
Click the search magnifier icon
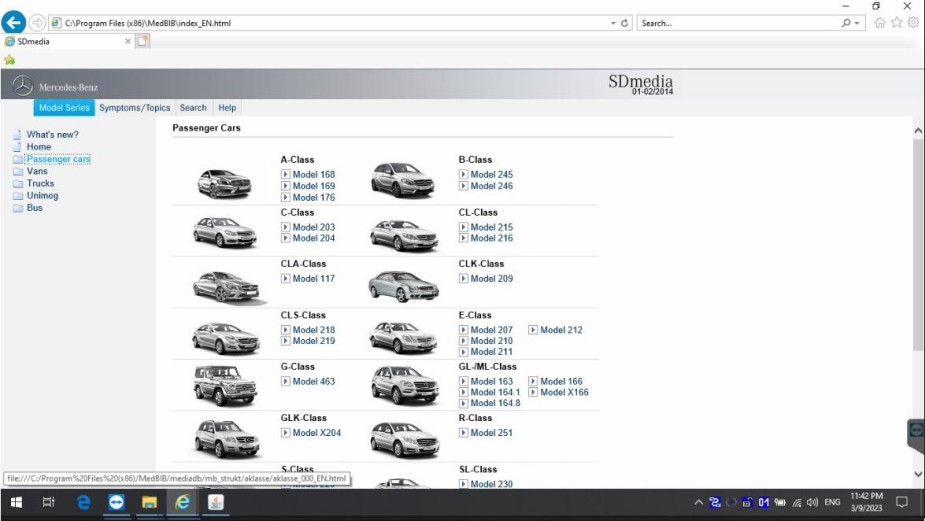point(846,23)
